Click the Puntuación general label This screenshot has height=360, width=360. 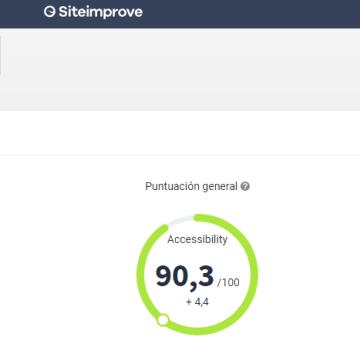(191, 186)
